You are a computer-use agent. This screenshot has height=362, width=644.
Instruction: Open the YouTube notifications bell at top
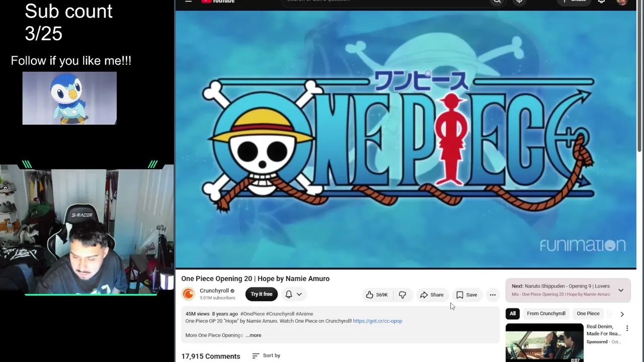pos(601,1)
